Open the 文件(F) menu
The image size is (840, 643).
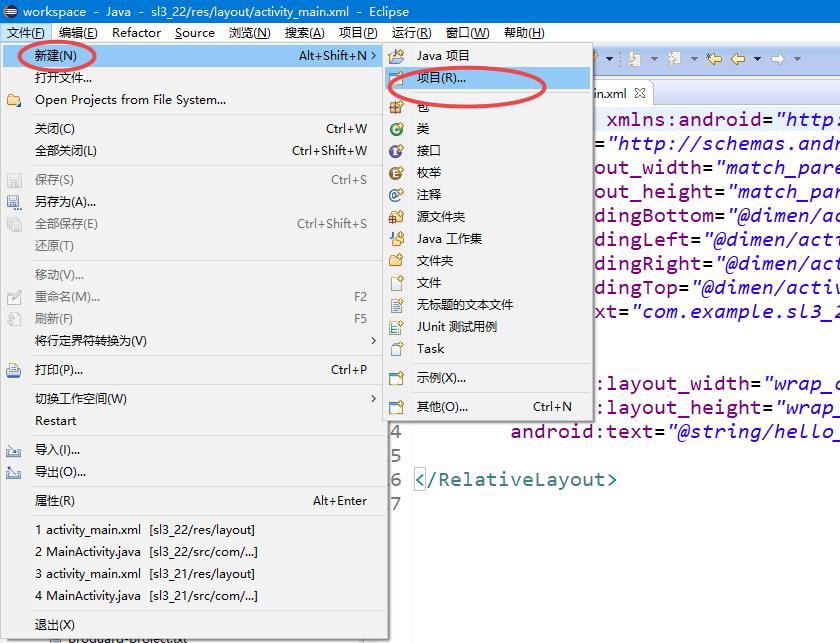click(x=26, y=33)
